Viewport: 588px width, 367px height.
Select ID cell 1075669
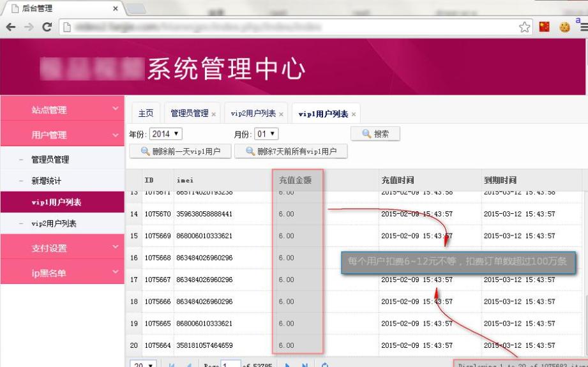pos(158,236)
